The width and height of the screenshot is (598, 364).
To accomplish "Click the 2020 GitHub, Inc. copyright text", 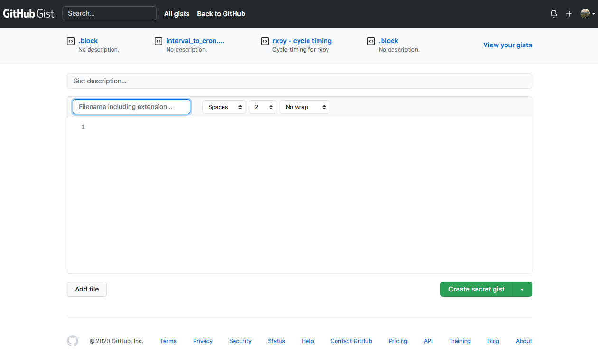I will 116,341.
